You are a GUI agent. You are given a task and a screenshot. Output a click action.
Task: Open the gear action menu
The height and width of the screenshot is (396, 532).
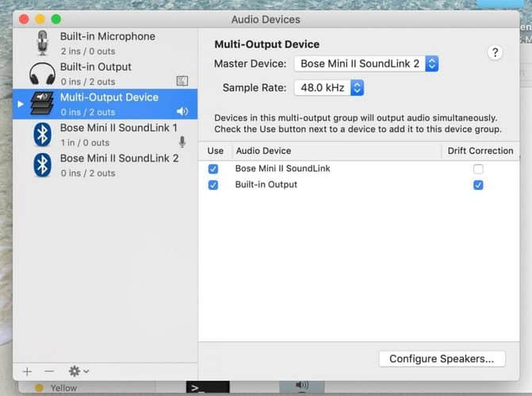point(78,371)
